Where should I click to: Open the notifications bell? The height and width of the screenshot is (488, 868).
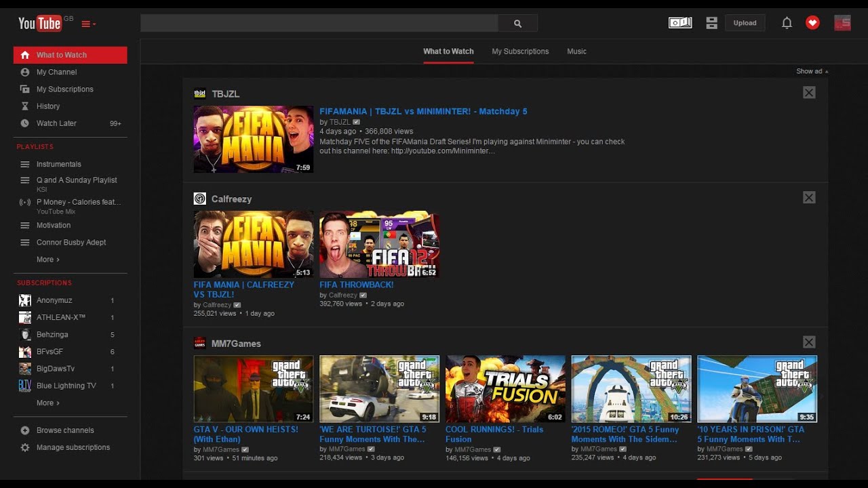click(787, 23)
